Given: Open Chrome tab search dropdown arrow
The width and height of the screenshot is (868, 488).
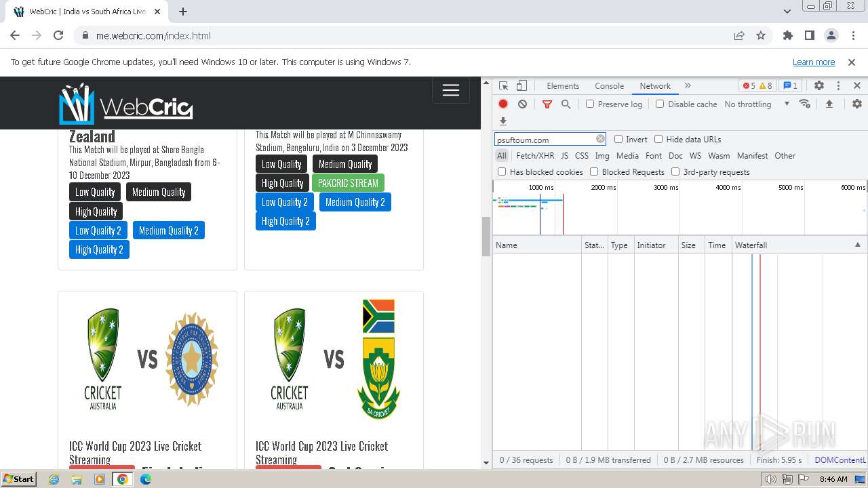Looking at the screenshot, I should click(787, 12).
